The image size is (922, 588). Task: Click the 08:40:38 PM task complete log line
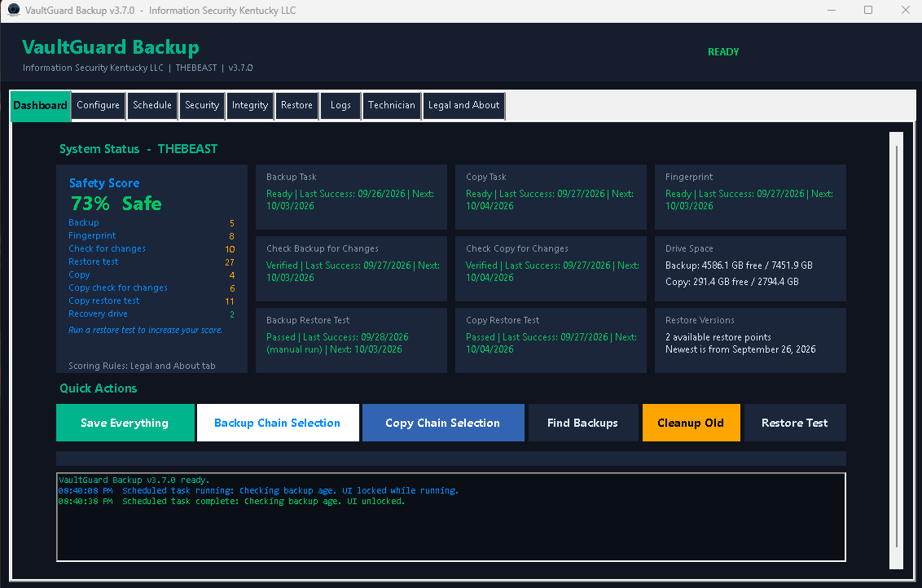click(x=231, y=501)
